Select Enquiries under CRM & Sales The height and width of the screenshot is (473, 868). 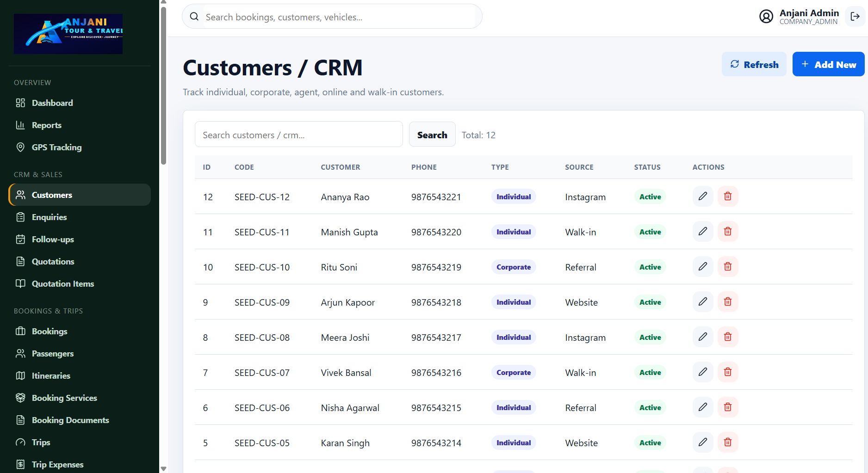(80, 217)
